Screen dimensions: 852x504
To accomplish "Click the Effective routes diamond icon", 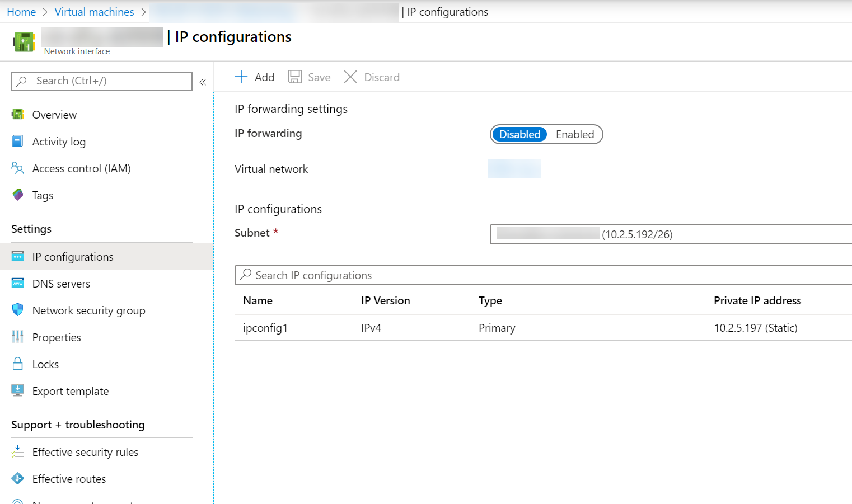I will [17, 479].
